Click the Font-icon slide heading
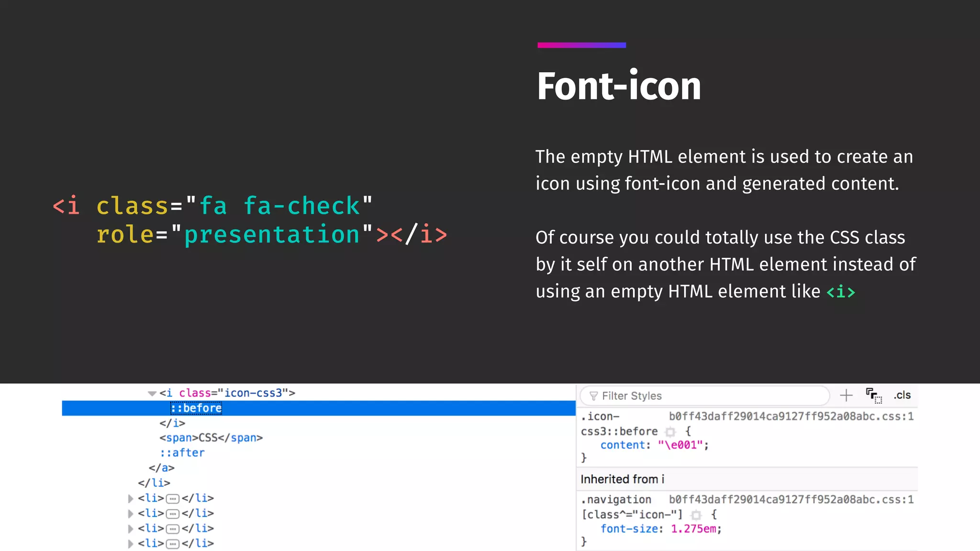This screenshot has width=980, height=551. [x=619, y=86]
